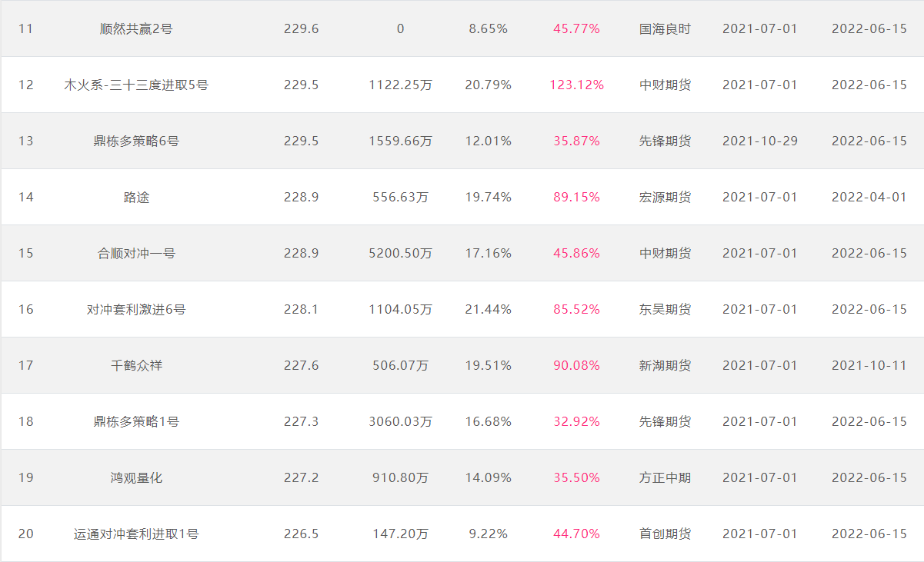The height and width of the screenshot is (562, 924).
Task: Open 木火系-三十三度进取5号 product link
Action: tap(136, 85)
